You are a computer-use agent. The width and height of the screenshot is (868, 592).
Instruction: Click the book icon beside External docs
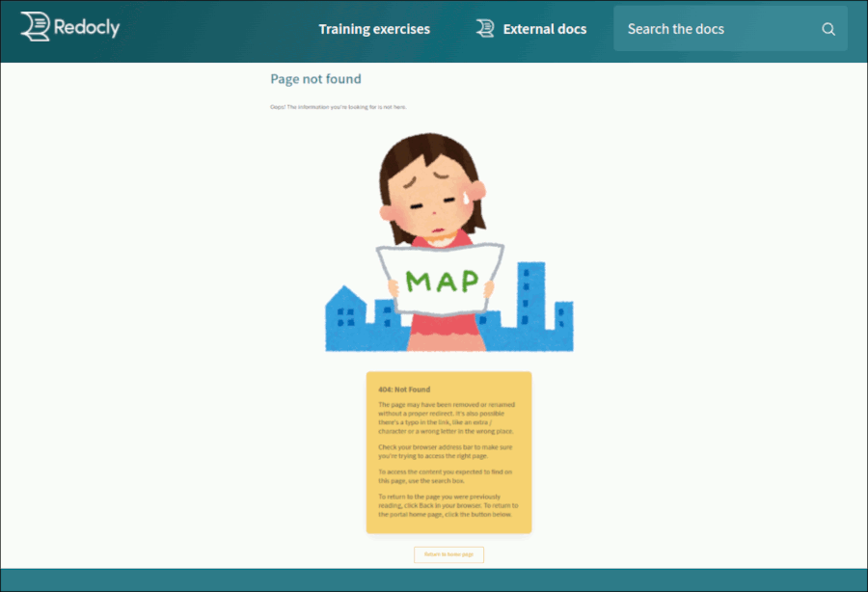(485, 28)
